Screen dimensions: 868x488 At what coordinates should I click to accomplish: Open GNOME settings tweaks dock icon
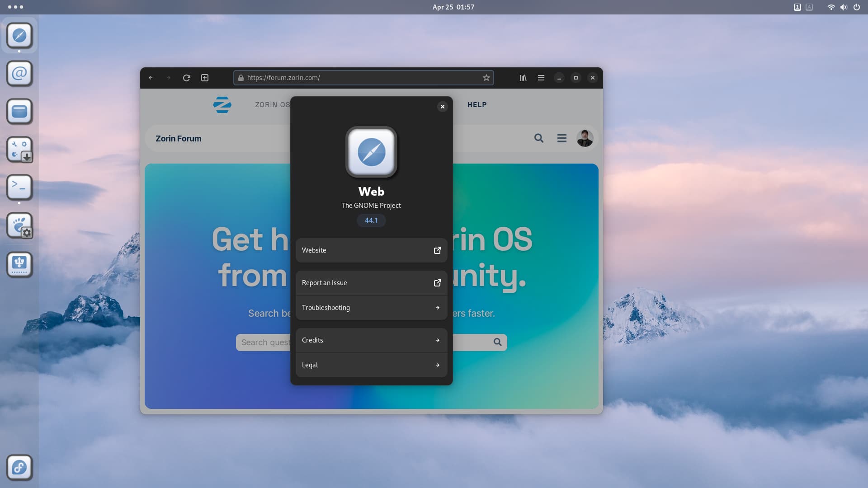[19, 226]
